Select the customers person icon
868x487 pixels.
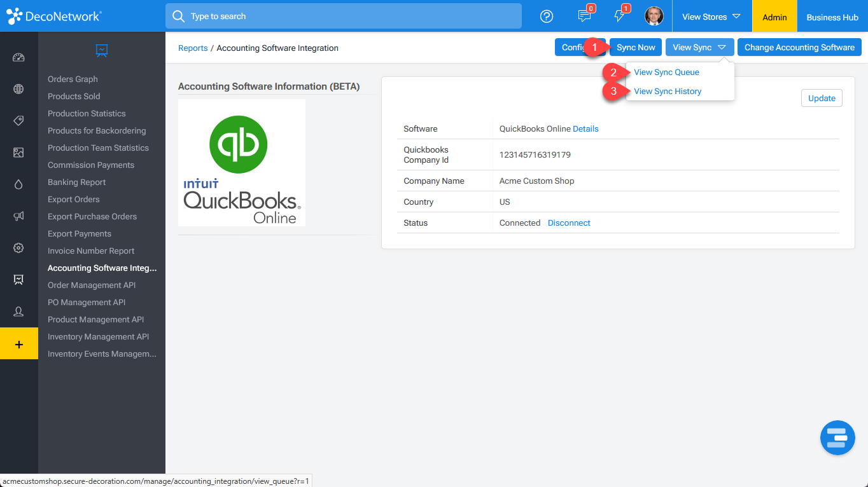(19, 312)
